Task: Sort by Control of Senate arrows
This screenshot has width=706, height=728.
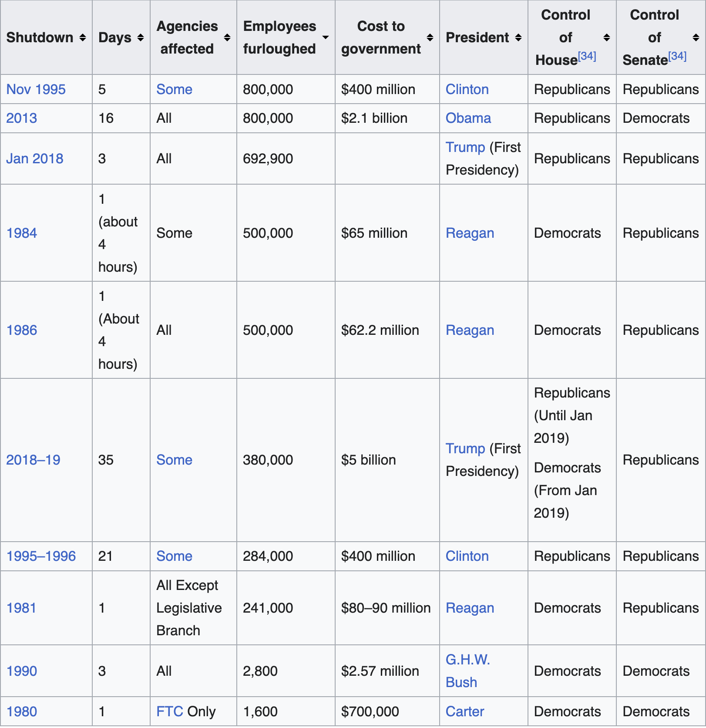Action: (x=696, y=38)
